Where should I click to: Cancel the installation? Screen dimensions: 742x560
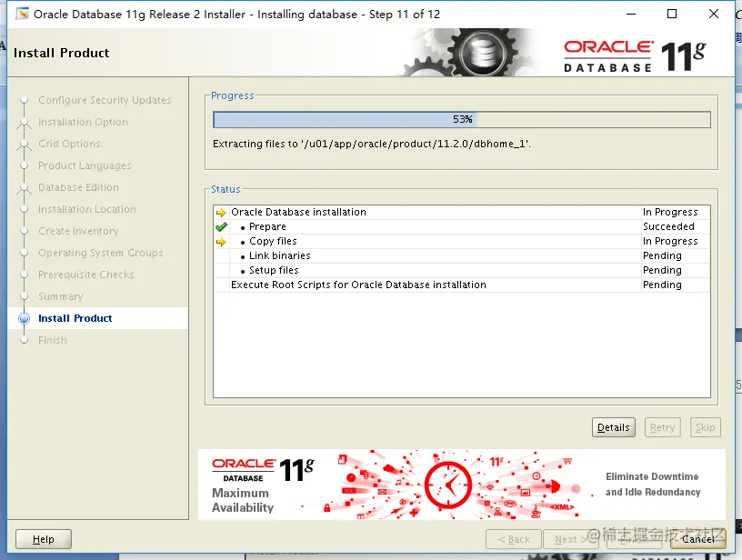698,539
